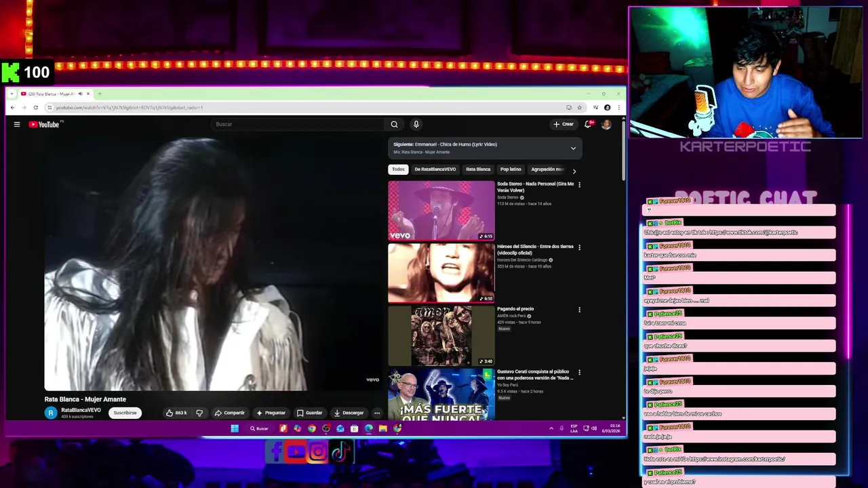Open the Pagando el precio video thumbnail

coord(441,335)
